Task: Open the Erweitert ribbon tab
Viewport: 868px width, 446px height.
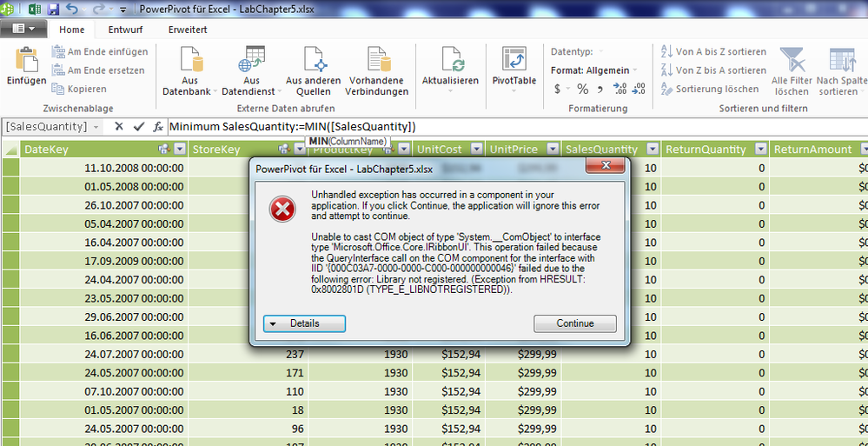Action: tap(188, 30)
